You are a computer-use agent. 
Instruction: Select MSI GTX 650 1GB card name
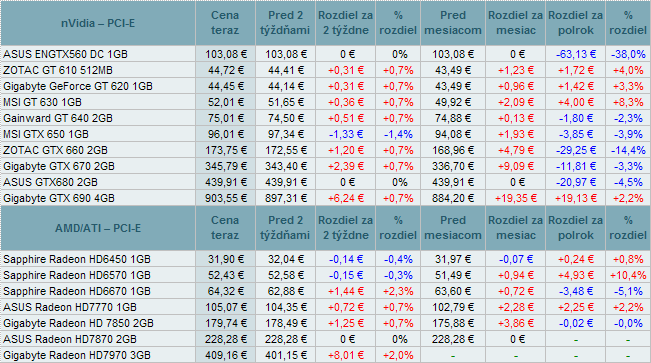pos(46,134)
